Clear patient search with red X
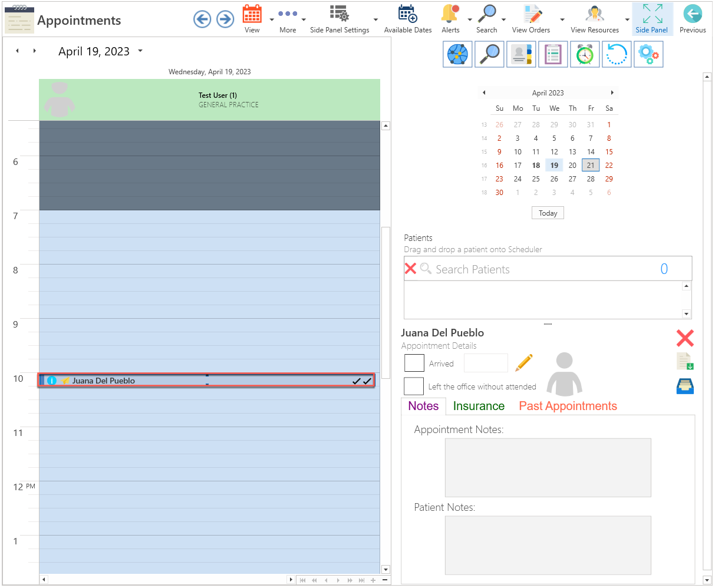 (410, 269)
